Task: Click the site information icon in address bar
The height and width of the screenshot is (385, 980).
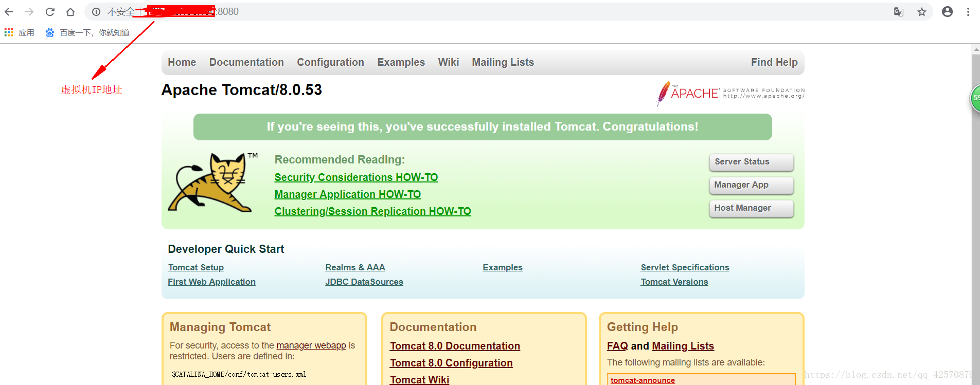Action: pyautogui.click(x=96, y=12)
